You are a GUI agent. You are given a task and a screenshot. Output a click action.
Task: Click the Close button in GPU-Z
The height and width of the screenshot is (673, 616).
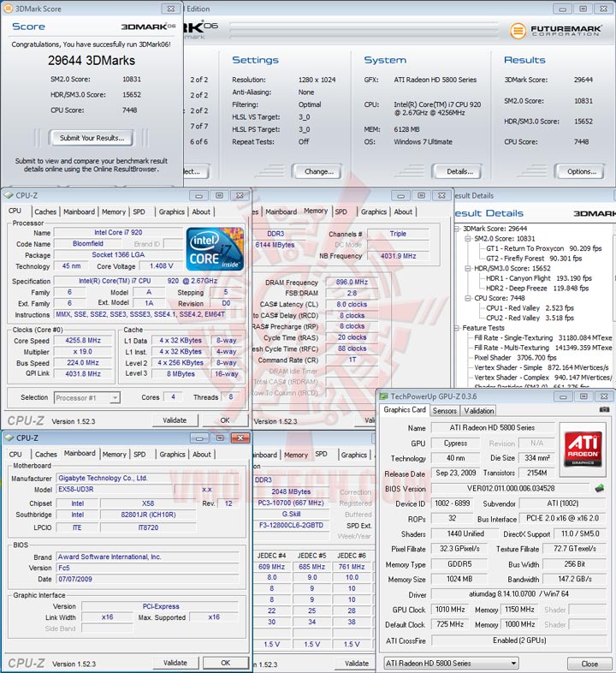(x=589, y=664)
